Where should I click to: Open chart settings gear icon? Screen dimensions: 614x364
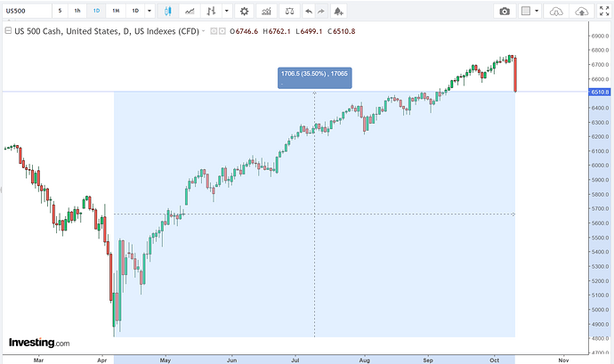(x=244, y=11)
